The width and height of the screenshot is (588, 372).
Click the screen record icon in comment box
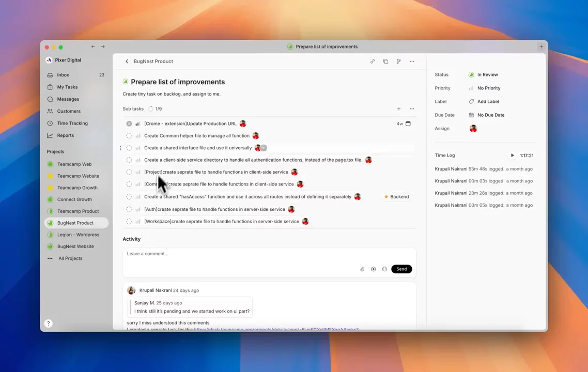[x=374, y=269]
